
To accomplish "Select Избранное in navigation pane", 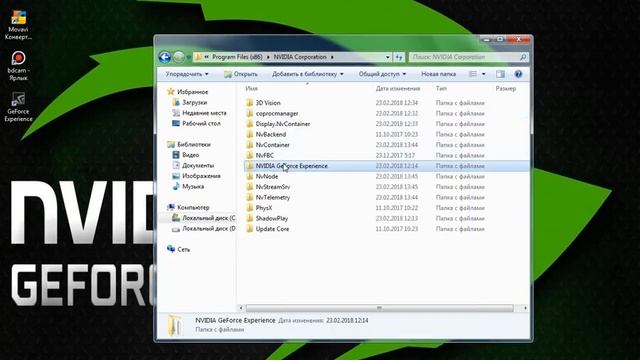I will pyautogui.click(x=192, y=92).
